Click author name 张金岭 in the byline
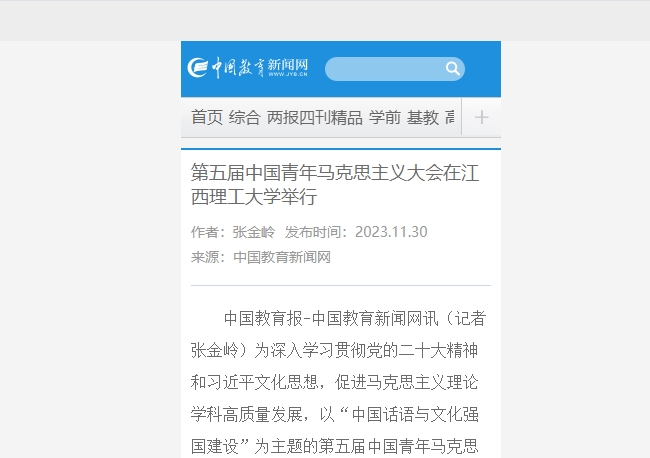The height and width of the screenshot is (458, 650). [x=254, y=232]
